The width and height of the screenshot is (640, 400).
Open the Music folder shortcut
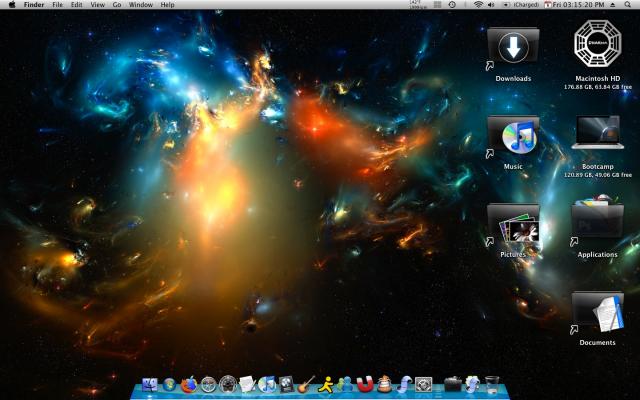tap(513, 135)
